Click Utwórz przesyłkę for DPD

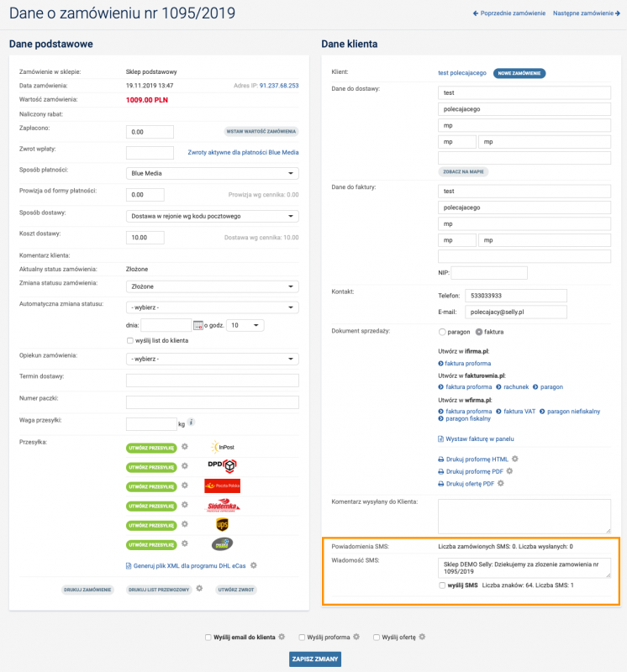[x=151, y=467]
